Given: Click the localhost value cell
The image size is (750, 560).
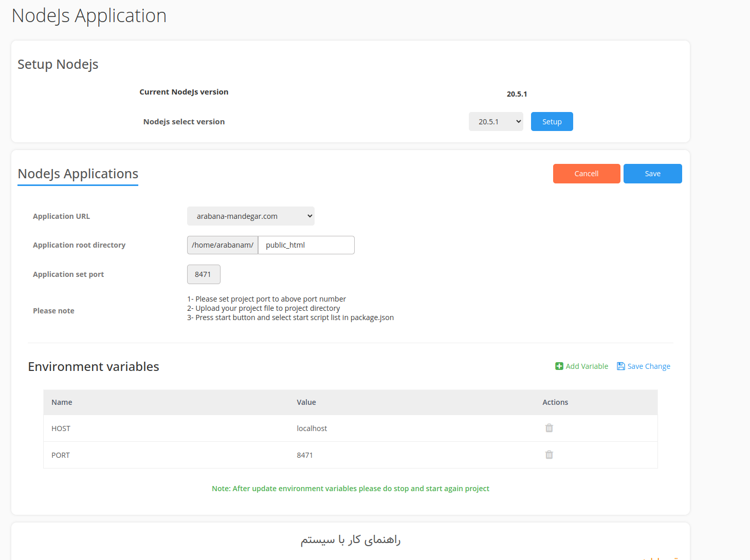Looking at the screenshot, I should coord(312,428).
